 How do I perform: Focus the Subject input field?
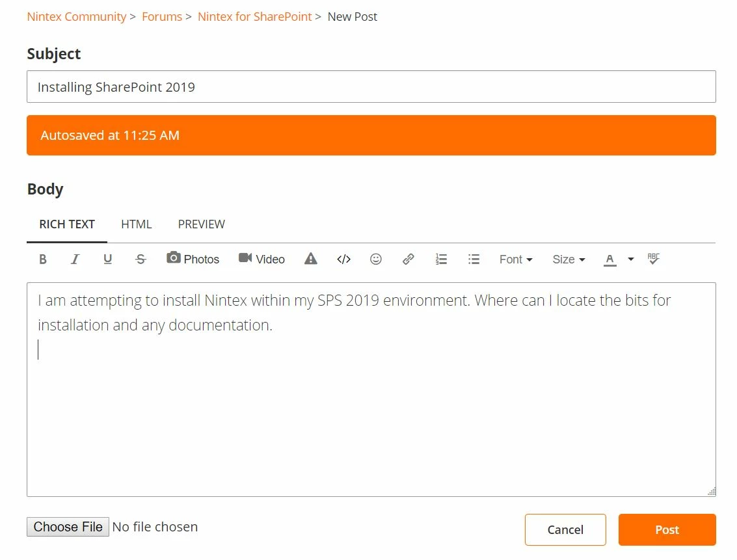(x=371, y=87)
